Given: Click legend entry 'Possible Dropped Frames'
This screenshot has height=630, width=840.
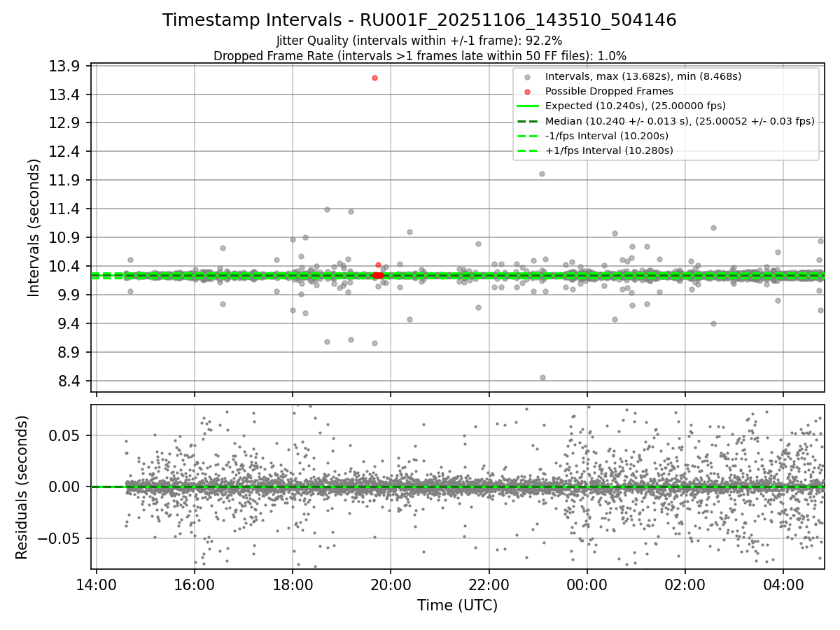Looking at the screenshot, I should pyautogui.click(x=609, y=91).
